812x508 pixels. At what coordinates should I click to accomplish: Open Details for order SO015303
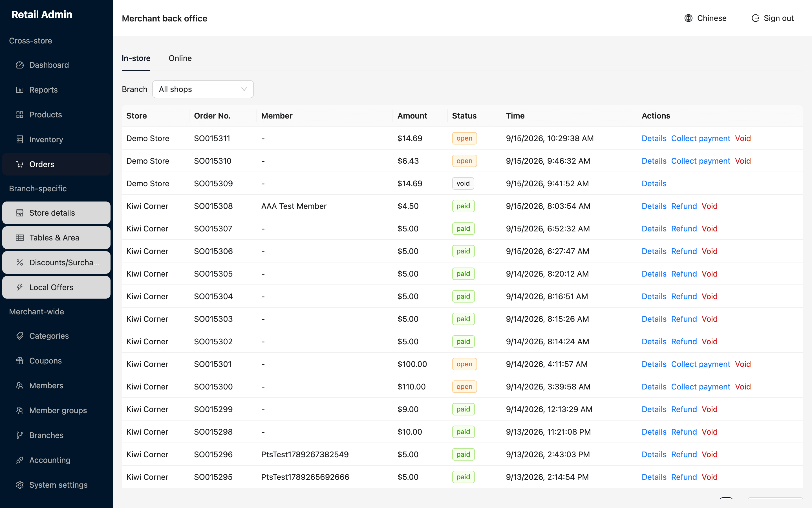(x=654, y=319)
